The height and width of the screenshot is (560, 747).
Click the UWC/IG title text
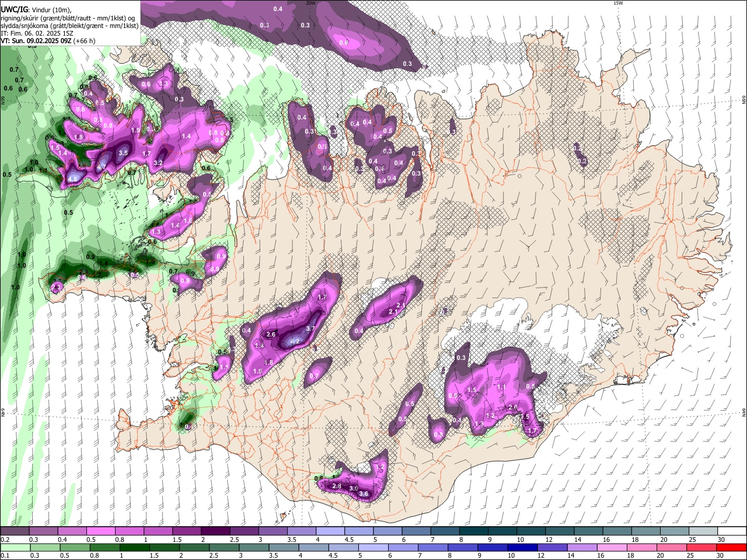tap(14, 10)
